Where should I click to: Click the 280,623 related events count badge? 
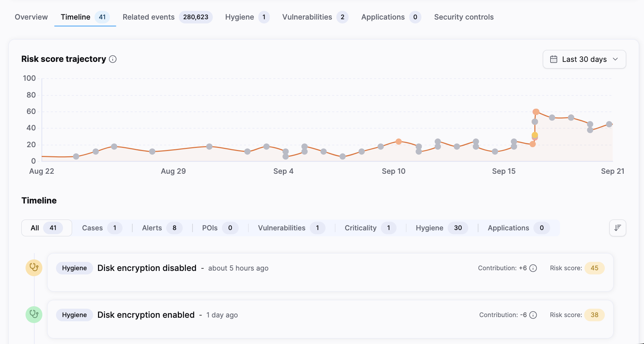[x=196, y=17]
